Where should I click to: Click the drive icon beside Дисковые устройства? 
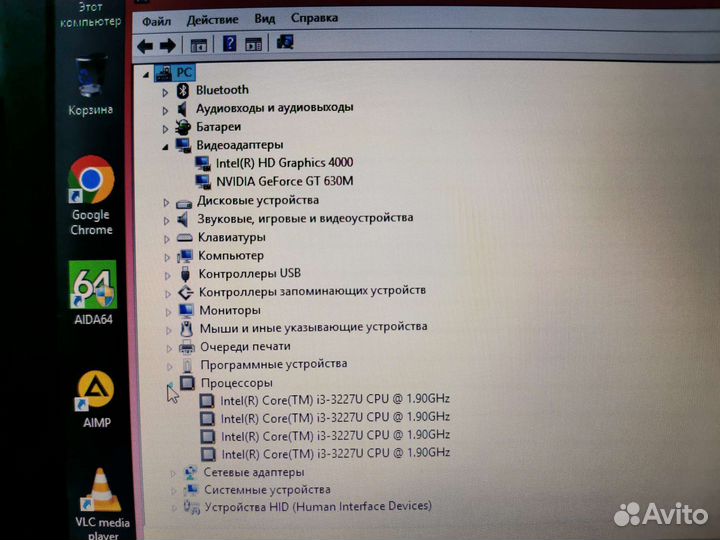click(184, 203)
